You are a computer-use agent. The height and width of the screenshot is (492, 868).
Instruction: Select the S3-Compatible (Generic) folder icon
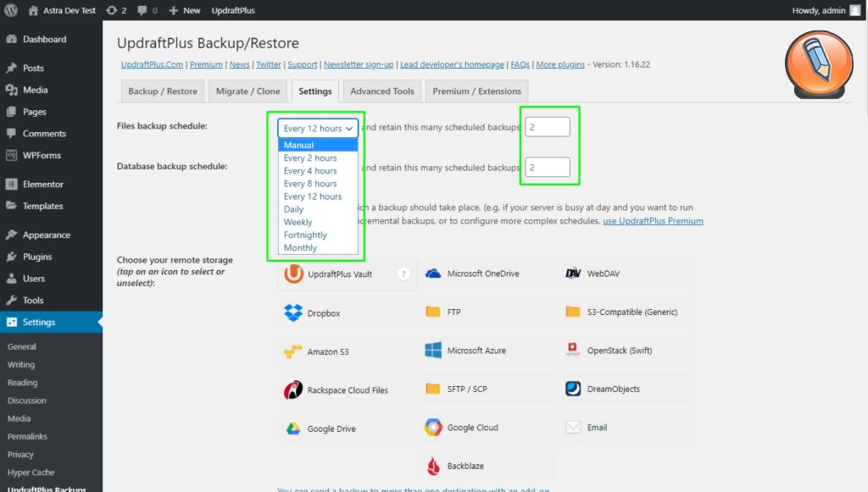pyautogui.click(x=573, y=312)
